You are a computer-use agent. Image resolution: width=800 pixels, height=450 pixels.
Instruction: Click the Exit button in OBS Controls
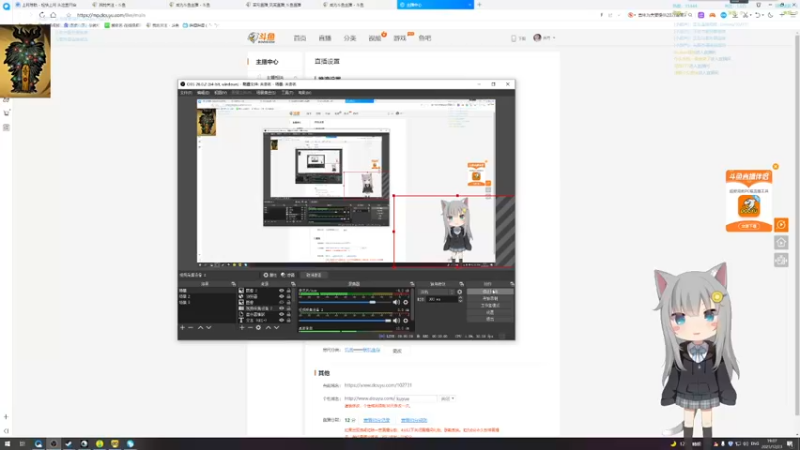pyautogui.click(x=490, y=319)
